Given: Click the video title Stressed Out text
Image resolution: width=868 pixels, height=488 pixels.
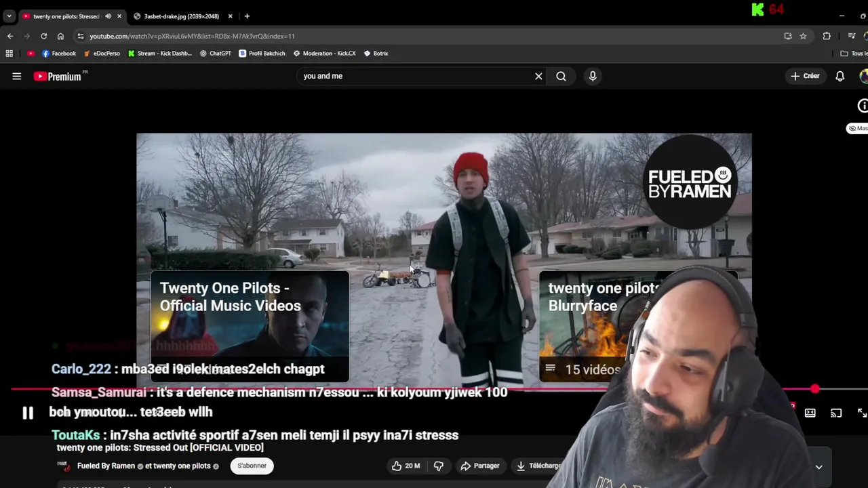Looking at the screenshot, I should (160, 448).
